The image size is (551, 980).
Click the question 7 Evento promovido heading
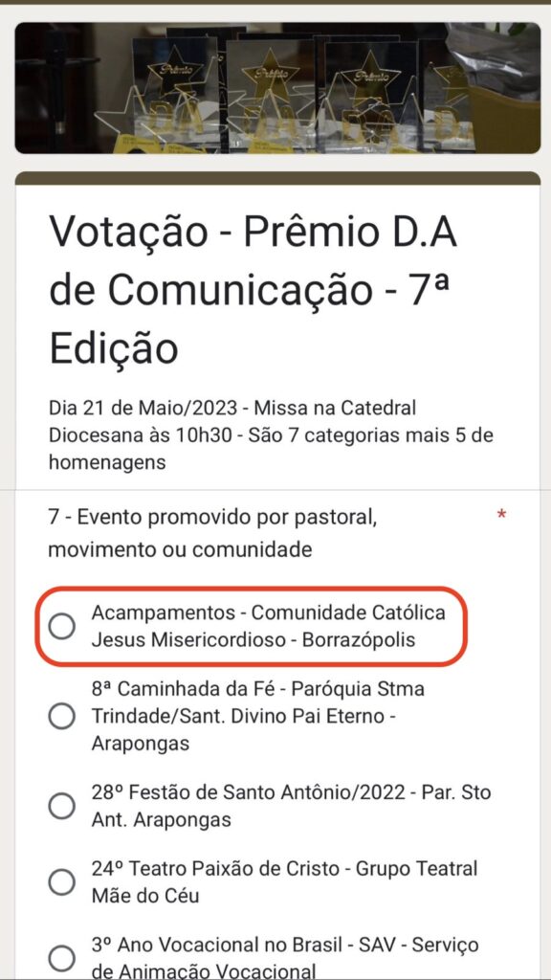[213, 533]
